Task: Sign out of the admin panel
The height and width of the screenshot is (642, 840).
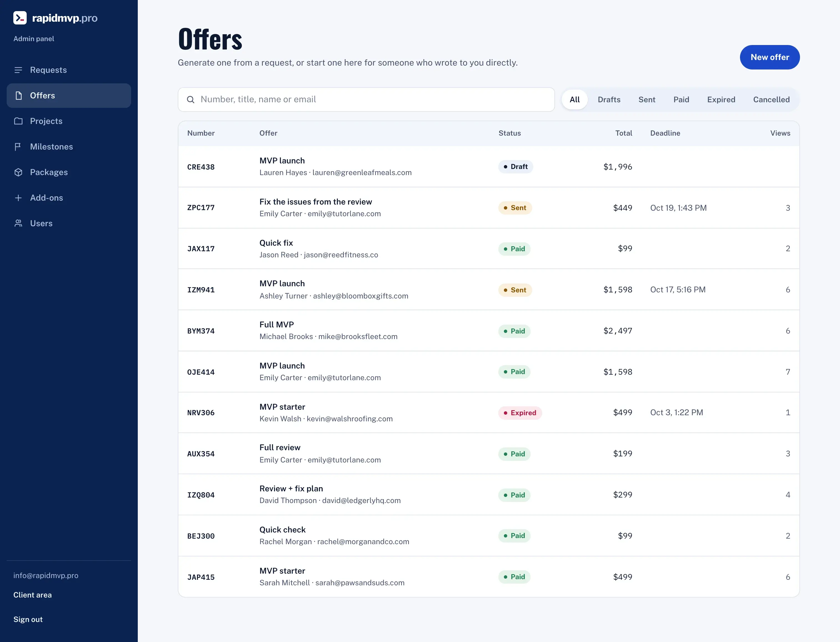Action: click(28, 619)
